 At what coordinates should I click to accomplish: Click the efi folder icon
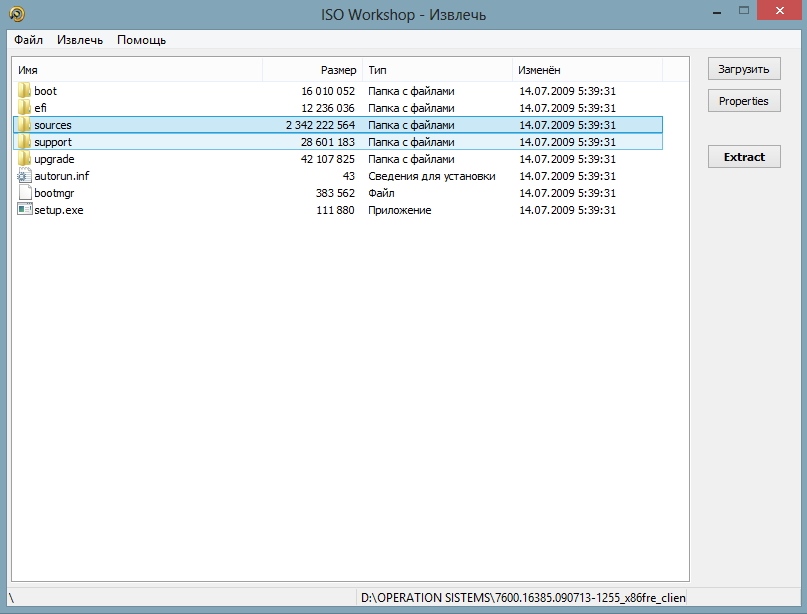point(24,108)
